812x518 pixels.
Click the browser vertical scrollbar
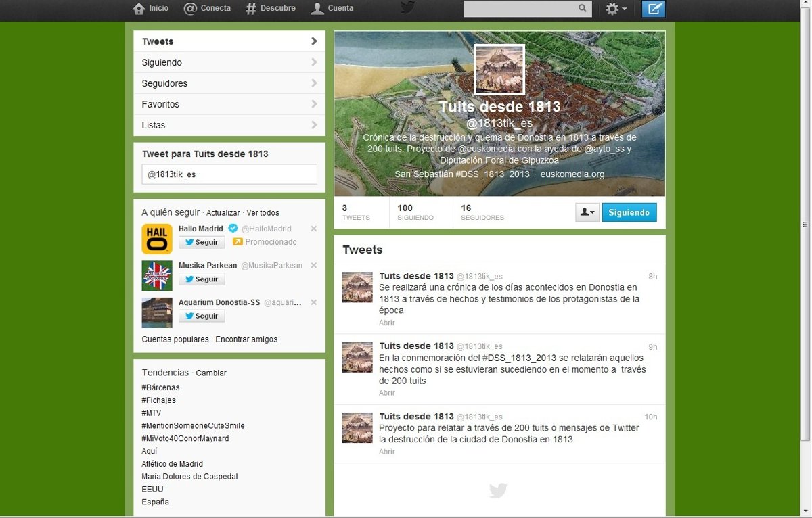pyautogui.click(x=806, y=224)
